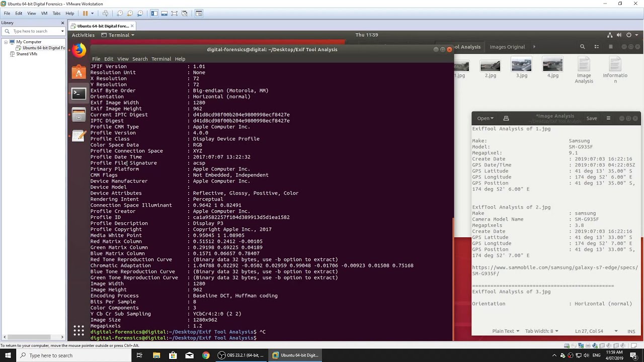Close the Ubuntu 64-bit Digital Forensics VM tab

point(132,26)
